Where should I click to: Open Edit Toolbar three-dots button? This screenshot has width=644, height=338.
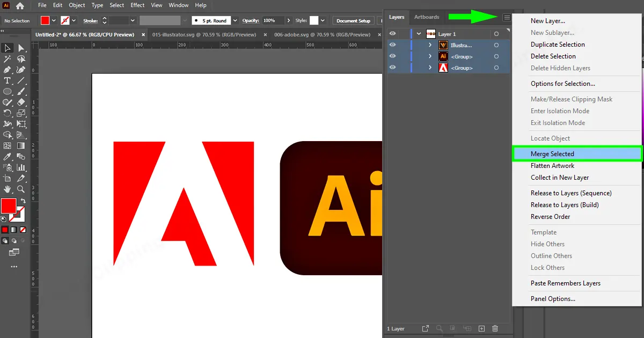[14, 267]
